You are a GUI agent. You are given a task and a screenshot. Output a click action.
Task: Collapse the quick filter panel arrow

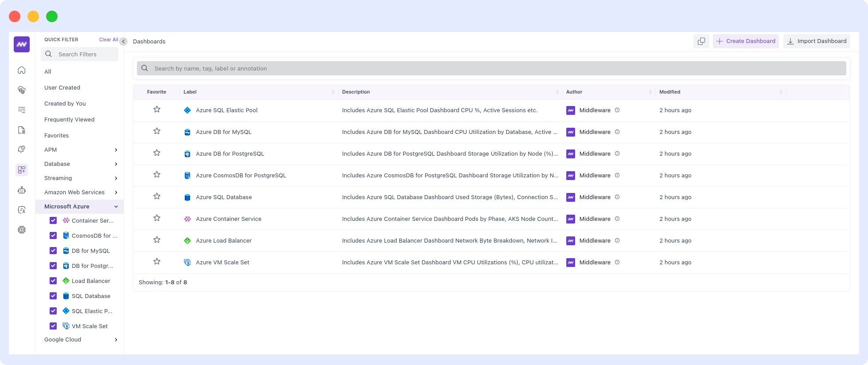pyautogui.click(x=124, y=41)
